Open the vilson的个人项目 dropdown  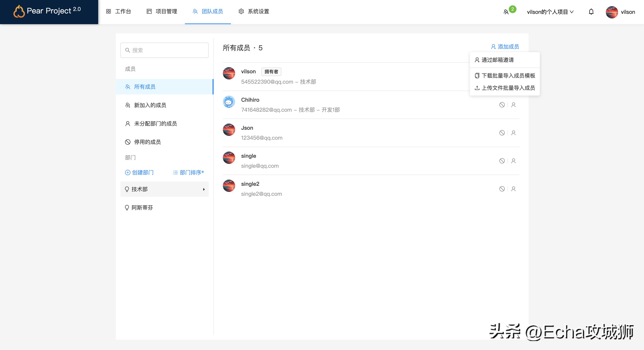(x=550, y=12)
